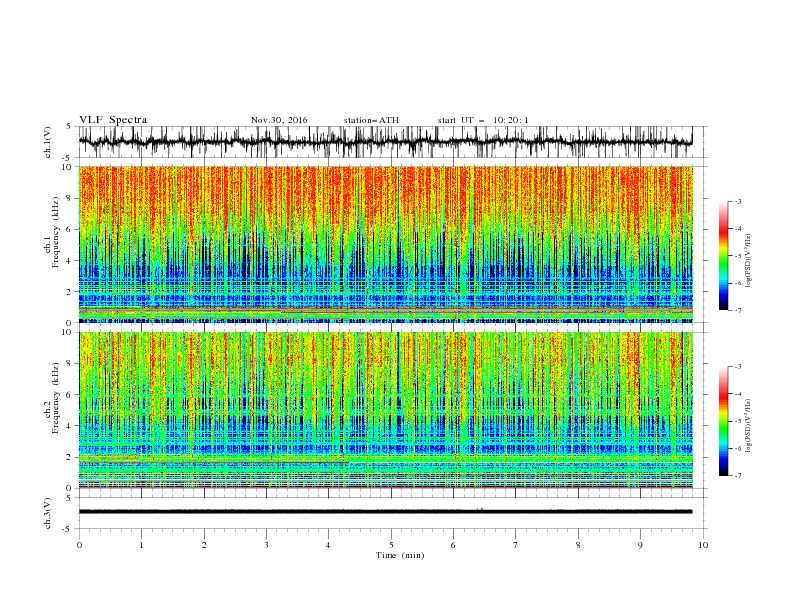Viewport: 792px width, 612px height.
Task: Click tick label 9 on the Time axis
Action: [x=640, y=545]
